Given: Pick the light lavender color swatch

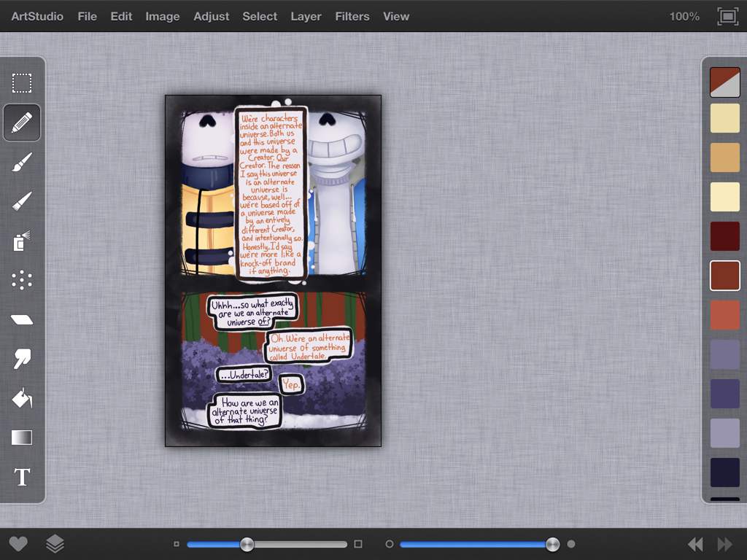Looking at the screenshot, I should pos(724,433).
